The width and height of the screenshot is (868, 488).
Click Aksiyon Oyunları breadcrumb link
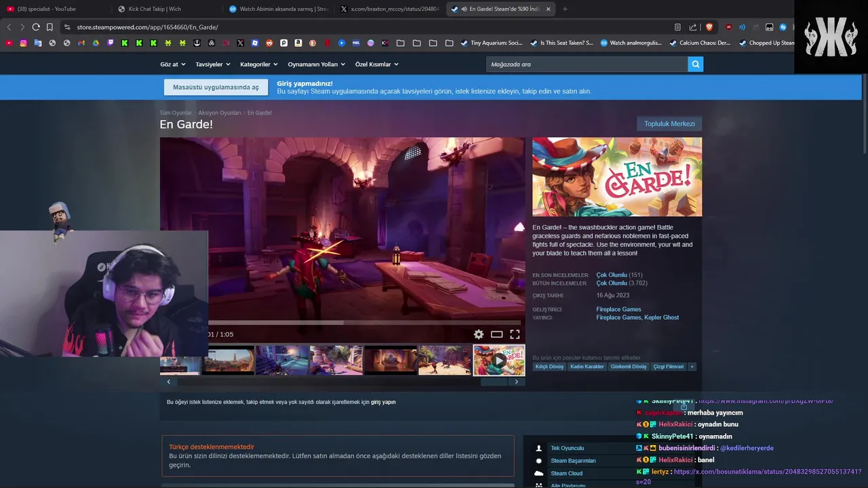[x=220, y=113]
